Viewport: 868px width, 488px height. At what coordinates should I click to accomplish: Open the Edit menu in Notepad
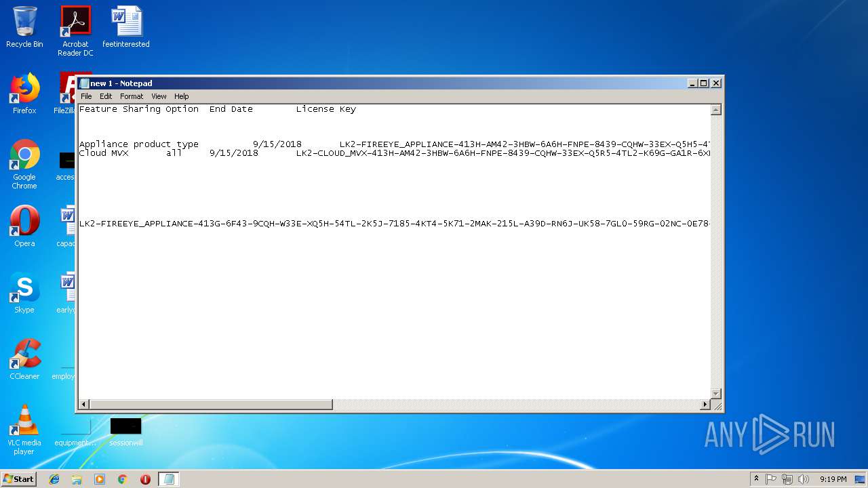point(106,96)
